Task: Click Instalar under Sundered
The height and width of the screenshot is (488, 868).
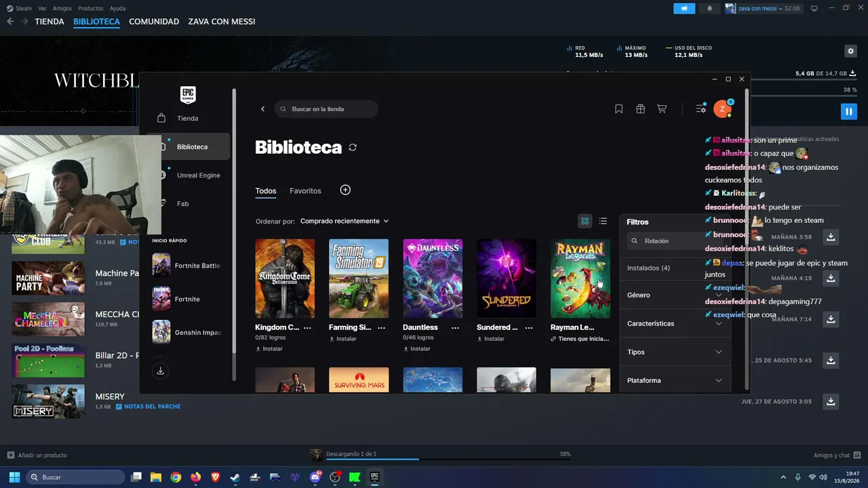Action: tap(491, 339)
